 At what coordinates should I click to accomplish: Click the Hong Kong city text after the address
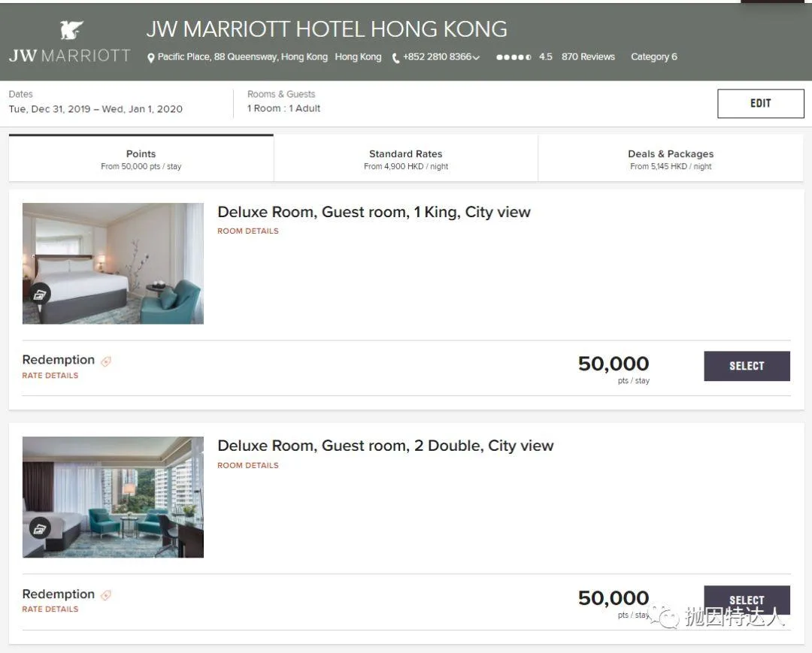click(x=358, y=57)
